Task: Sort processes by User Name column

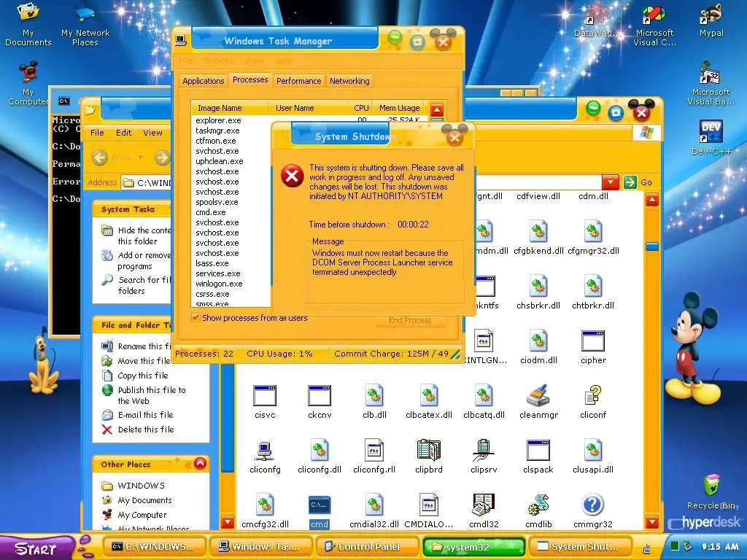Action: (308, 108)
